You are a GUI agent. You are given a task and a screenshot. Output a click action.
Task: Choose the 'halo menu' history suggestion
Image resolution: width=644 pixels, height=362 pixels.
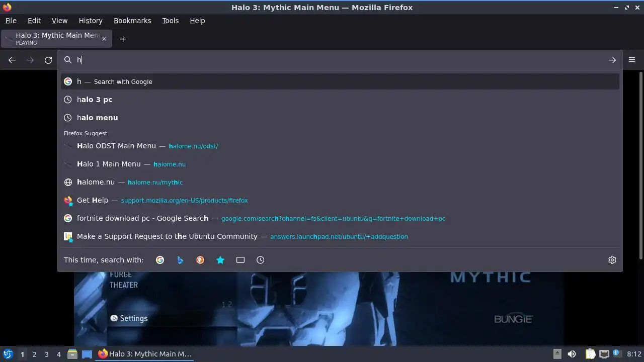pyautogui.click(x=340, y=118)
